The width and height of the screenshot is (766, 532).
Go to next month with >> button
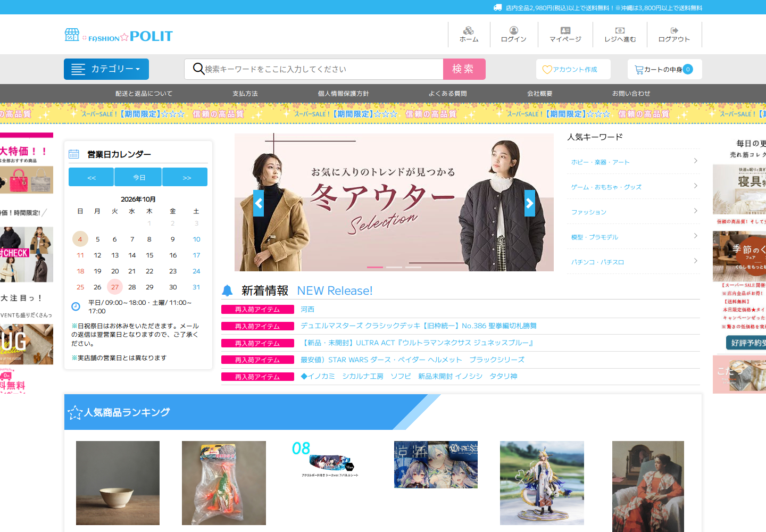(185, 177)
